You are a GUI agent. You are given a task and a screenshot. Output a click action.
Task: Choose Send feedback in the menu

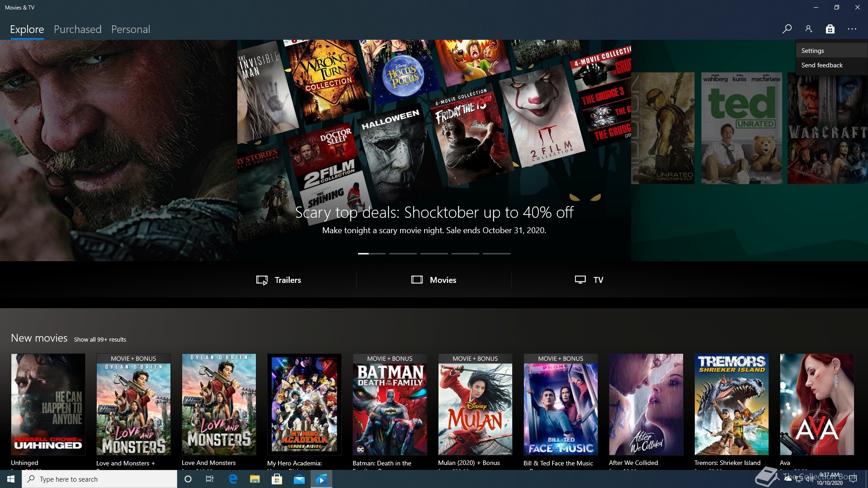pos(832,65)
